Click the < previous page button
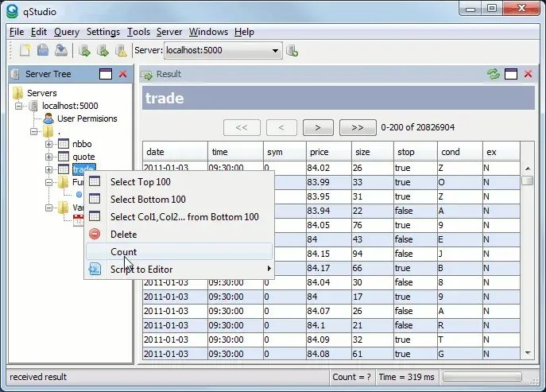 click(x=281, y=127)
